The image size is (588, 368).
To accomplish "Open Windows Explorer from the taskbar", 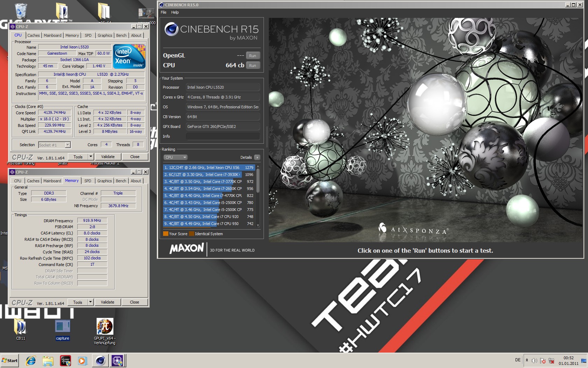I will (48, 361).
